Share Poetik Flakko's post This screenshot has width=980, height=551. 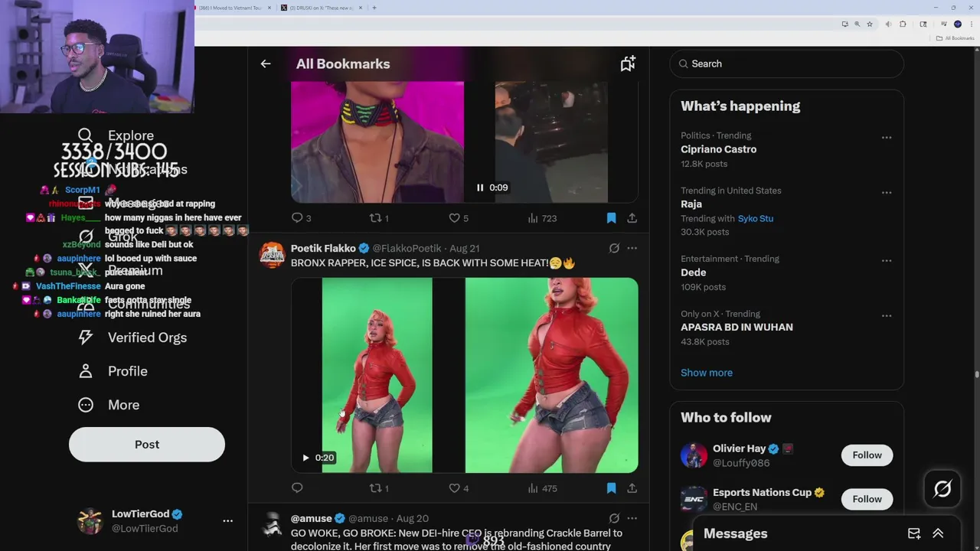632,488
